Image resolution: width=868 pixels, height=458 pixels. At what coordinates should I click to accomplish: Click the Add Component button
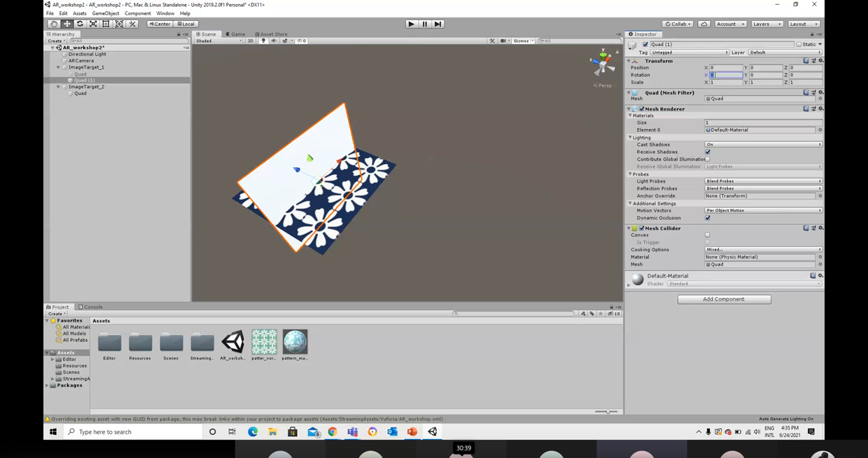click(x=724, y=299)
